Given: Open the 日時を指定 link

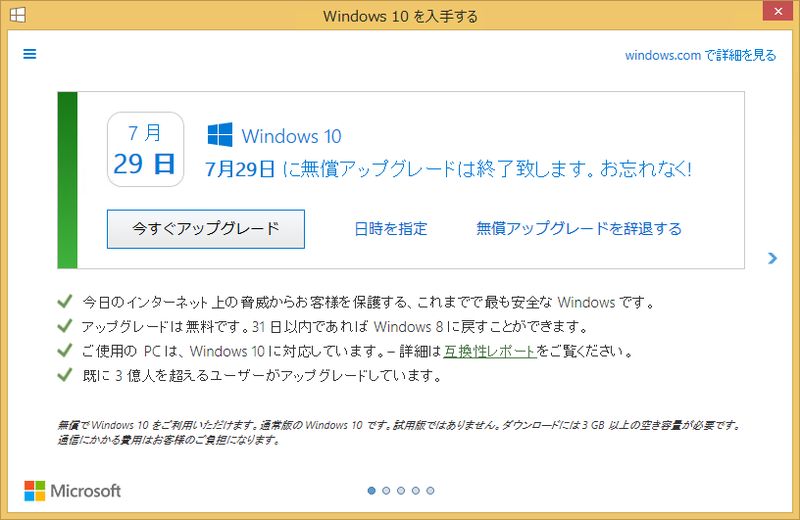Looking at the screenshot, I should click(x=390, y=228).
